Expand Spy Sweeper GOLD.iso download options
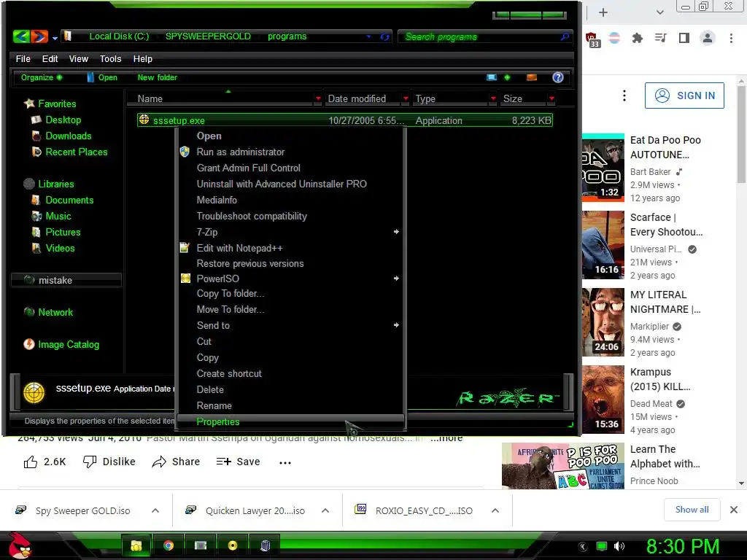The image size is (747, 560). (155, 510)
